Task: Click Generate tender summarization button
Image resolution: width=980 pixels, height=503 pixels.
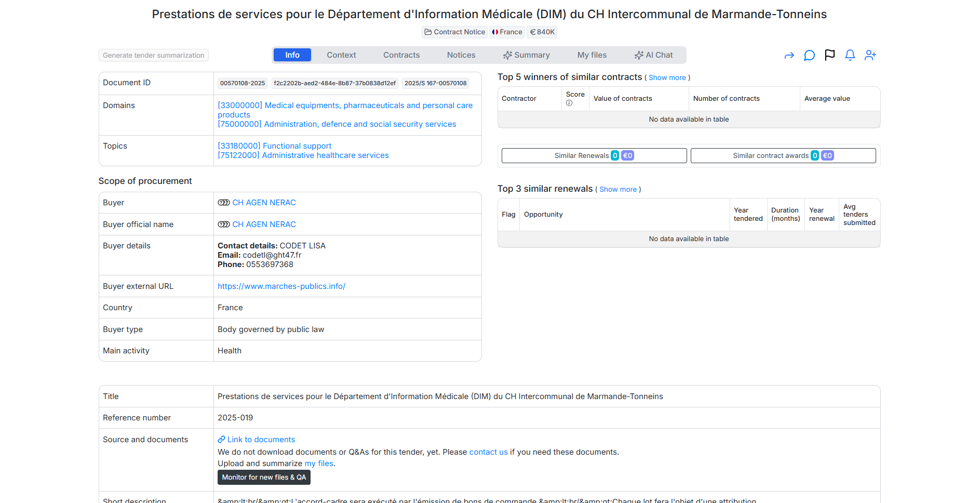Action: 154,55
